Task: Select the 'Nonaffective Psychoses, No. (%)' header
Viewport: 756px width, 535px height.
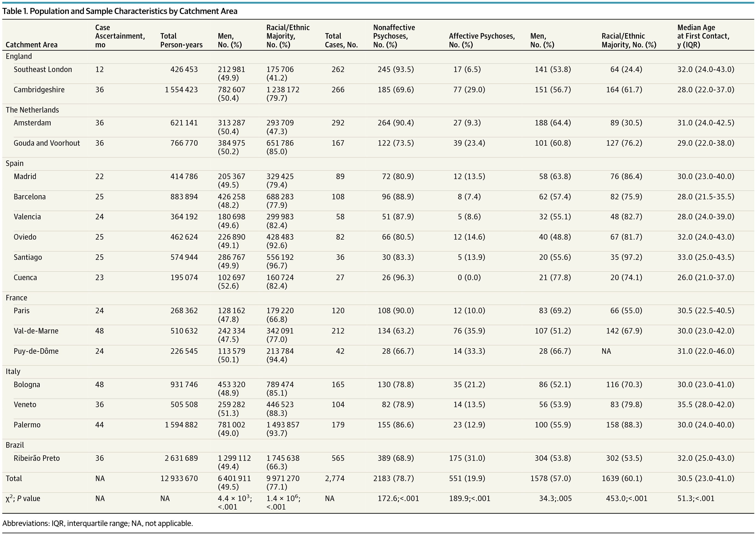Action: pyautogui.click(x=394, y=36)
